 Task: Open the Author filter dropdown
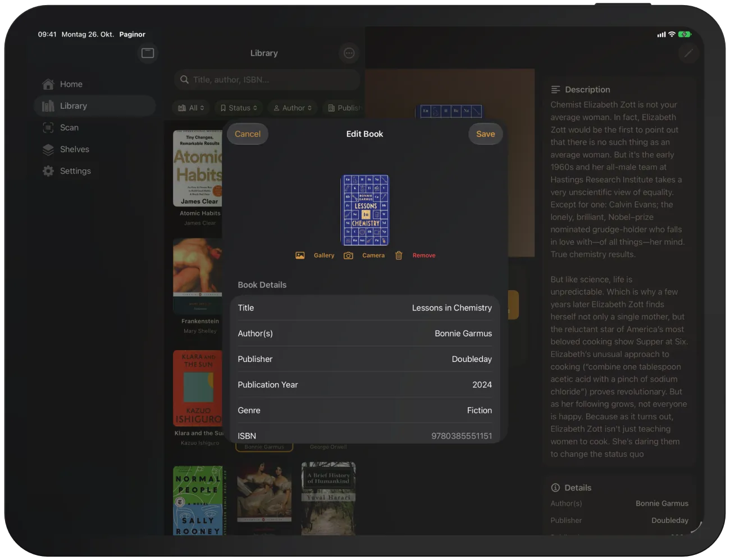pyautogui.click(x=293, y=108)
